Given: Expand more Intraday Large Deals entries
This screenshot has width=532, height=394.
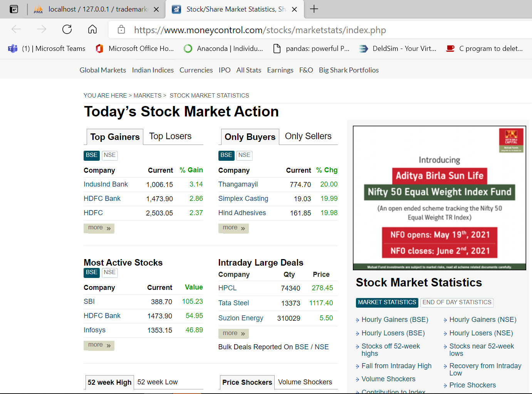Looking at the screenshot, I should 233,333.
